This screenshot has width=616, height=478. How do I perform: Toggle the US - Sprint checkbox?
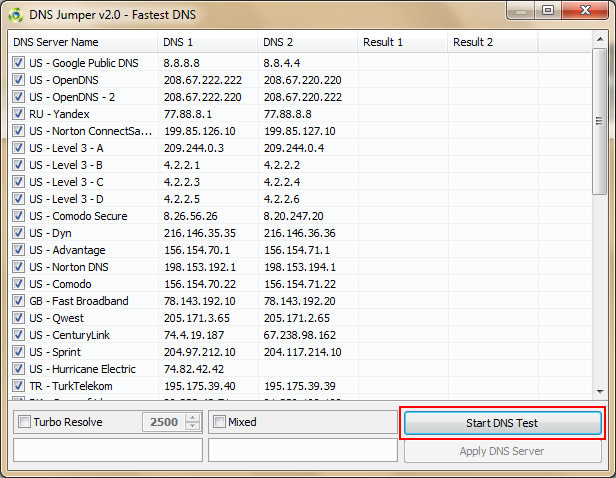pos(18,352)
